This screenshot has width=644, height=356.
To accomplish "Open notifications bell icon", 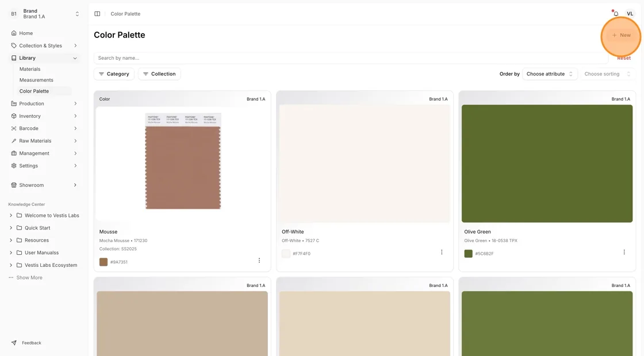I will 616,14.
